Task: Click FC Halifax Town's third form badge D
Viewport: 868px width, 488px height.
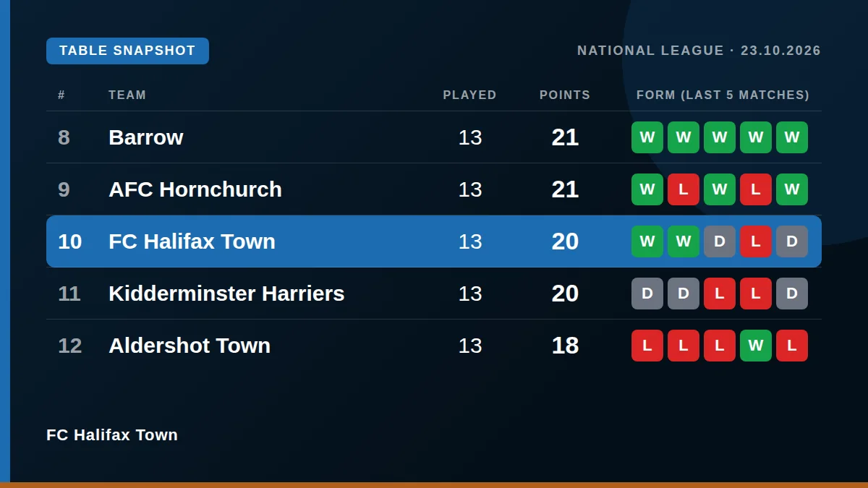Action: tap(720, 241)
